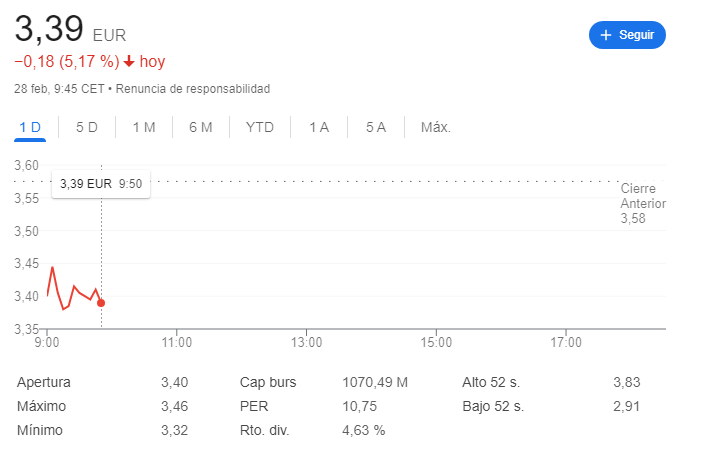This screenshot has width=710, height=453.
Task: Click the red down arrow icon
Action: tap(129, 61)
